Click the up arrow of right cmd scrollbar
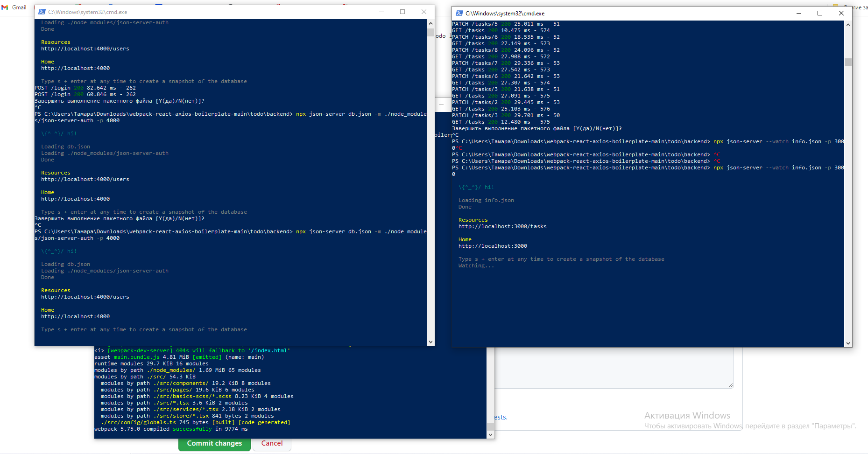The height and width of the screenshot is (454, 868). pyautogui.click(x=848, y=24)
